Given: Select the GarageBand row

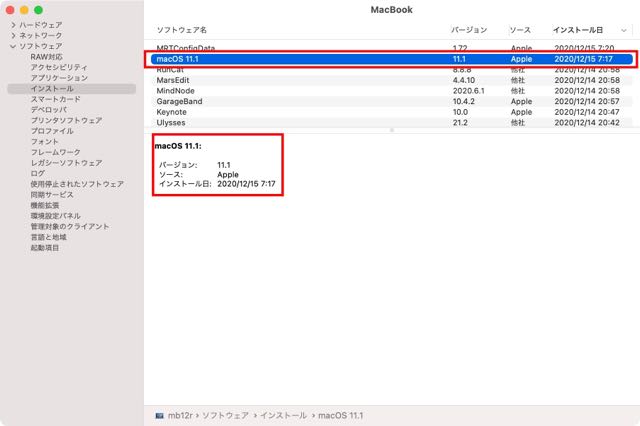Looking at the screenshot, I should click(392, 102).
